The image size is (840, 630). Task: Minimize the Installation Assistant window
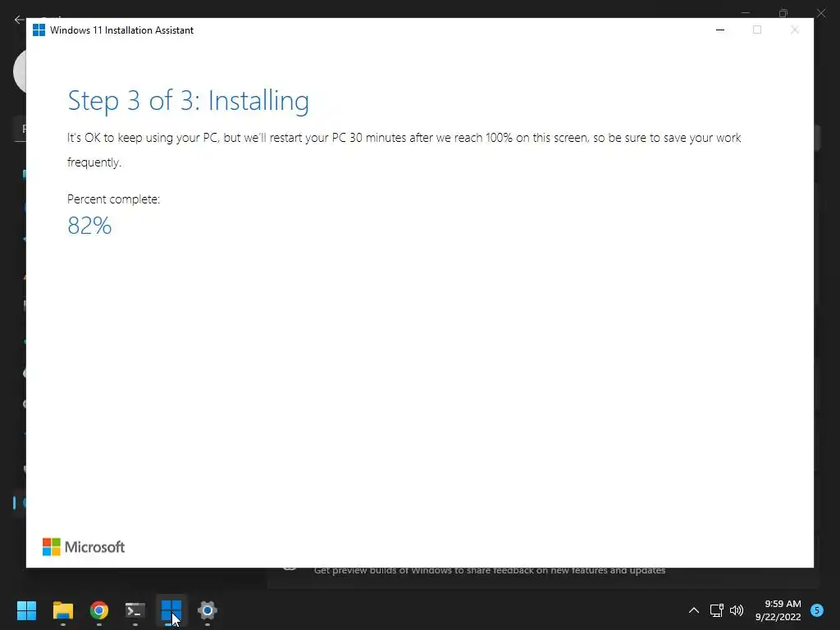click(720, 30)
